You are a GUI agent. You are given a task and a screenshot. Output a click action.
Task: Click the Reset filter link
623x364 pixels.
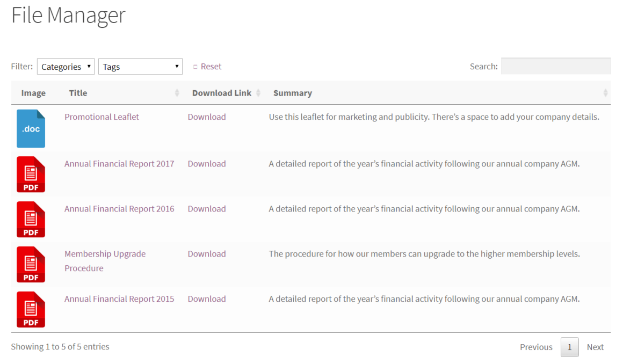[211, 66]
